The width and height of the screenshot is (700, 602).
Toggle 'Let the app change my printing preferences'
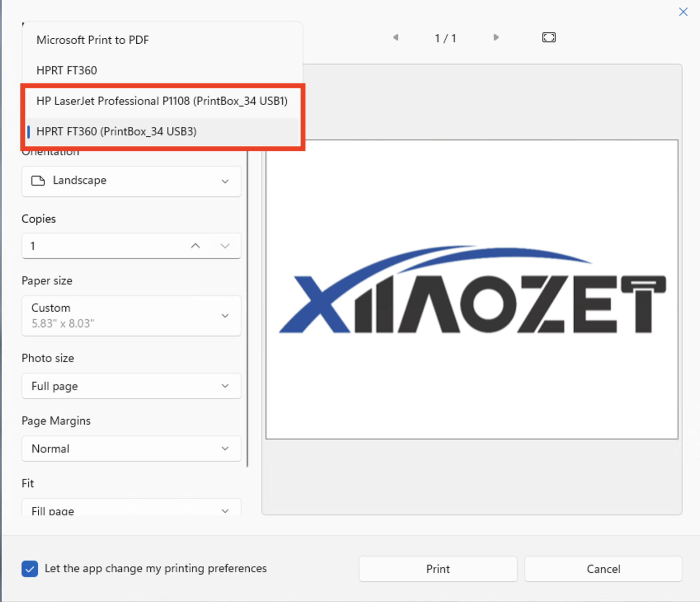pos(30,569)
